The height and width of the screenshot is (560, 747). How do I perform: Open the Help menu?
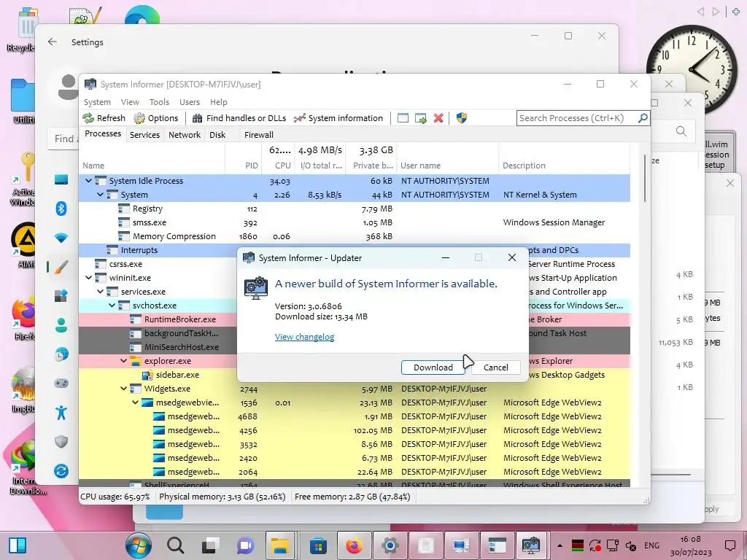[x=219, y=102]
